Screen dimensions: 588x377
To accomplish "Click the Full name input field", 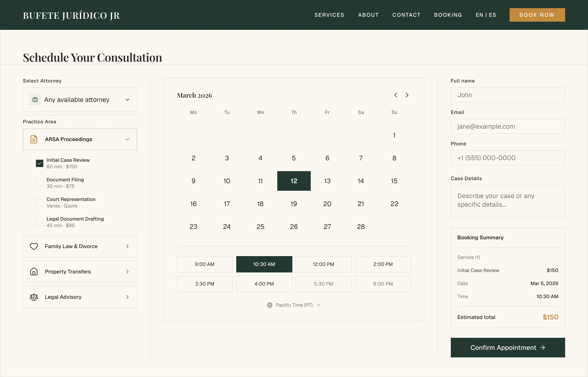I will [508, 95].
